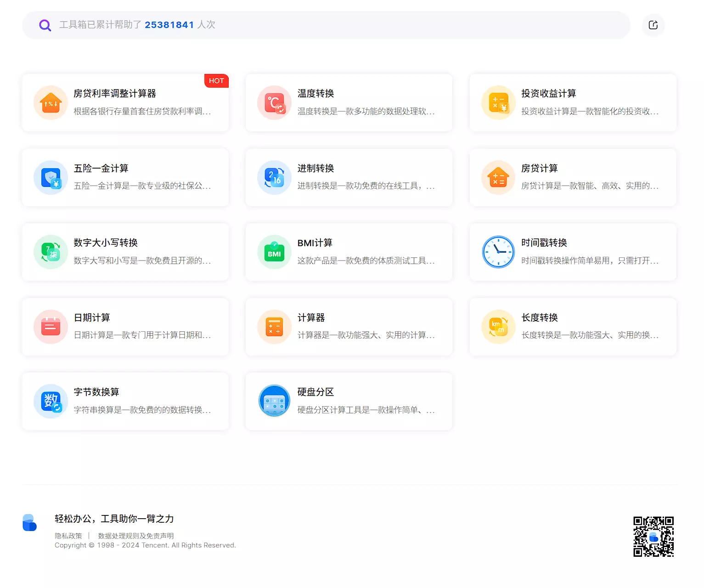Click the 长度转换 km/m icon
Image resolution: width=704 pixels, height=588 pixels.
click(x=498, y=327)
